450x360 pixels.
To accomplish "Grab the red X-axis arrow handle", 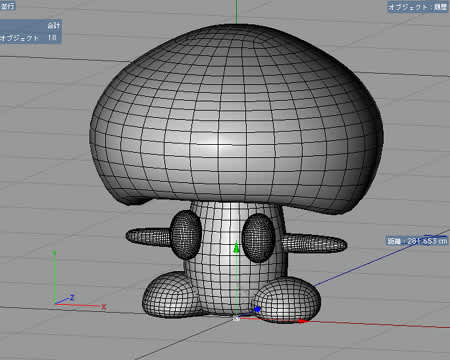I will pos(303,321).
